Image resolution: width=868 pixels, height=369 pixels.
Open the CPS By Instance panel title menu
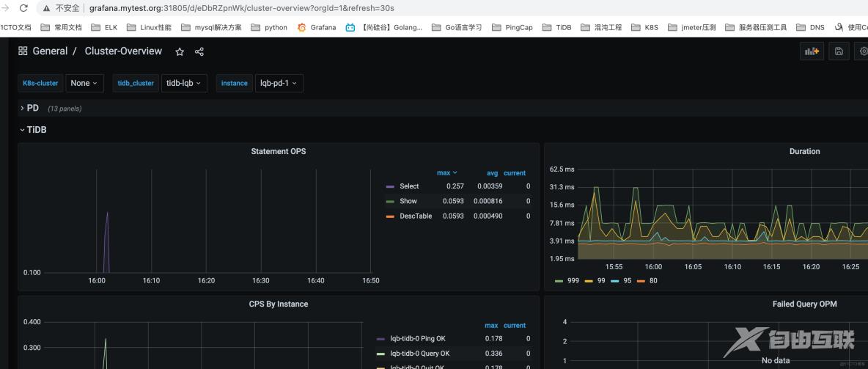point(279,304)
